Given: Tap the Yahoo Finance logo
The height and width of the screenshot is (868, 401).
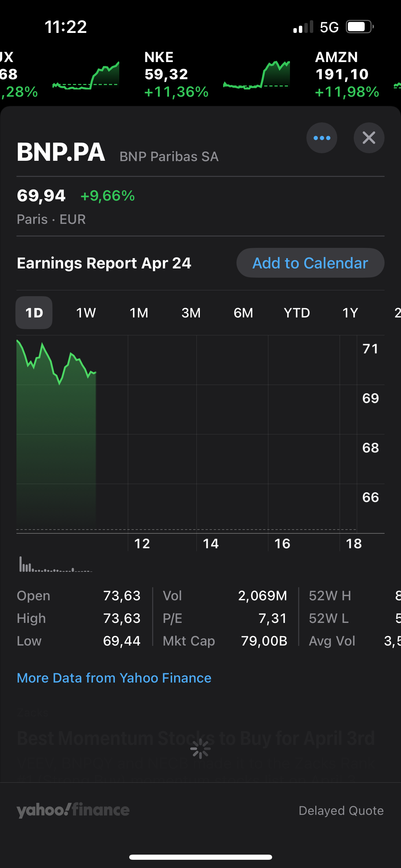Looking at the screenshot, I should (x=73, y=810).
